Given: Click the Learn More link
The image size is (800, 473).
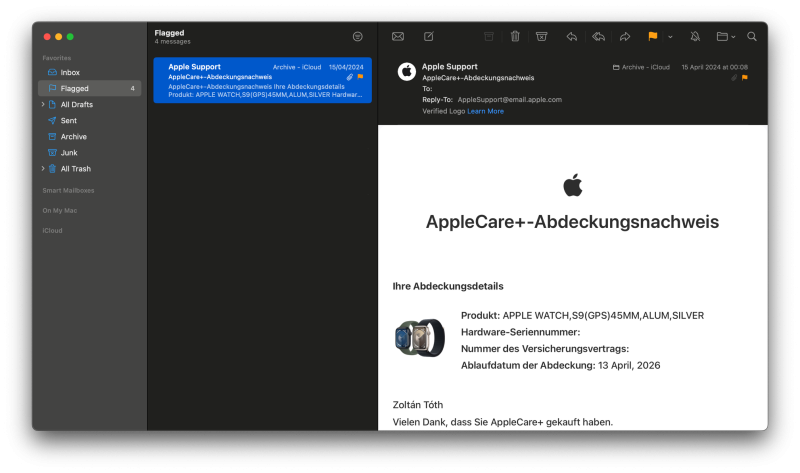Looking at the screenshot, I should [x=485, y=111].
